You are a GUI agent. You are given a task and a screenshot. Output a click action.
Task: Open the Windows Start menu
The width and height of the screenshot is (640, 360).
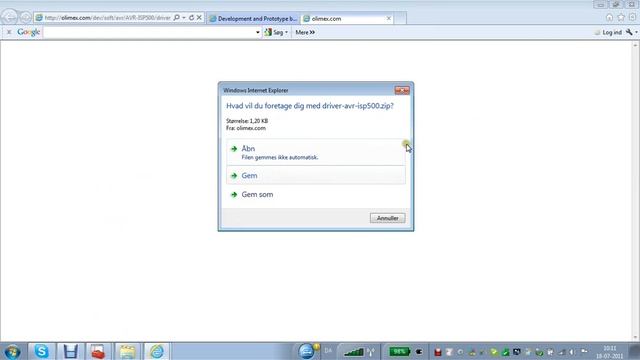12,351
